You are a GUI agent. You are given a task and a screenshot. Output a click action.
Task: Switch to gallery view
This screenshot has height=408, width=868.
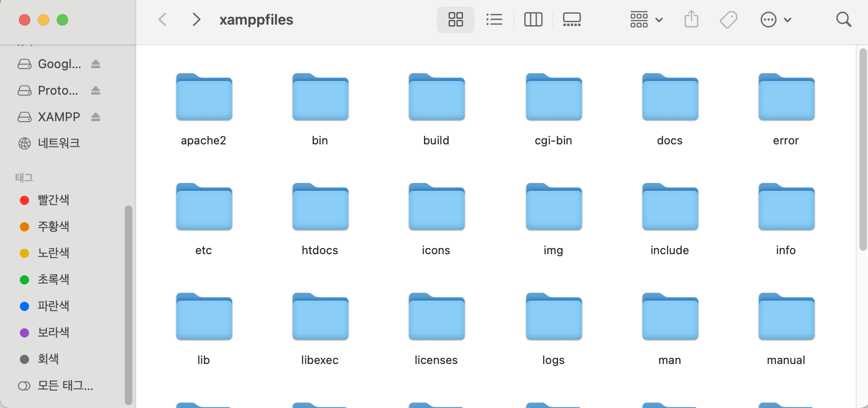click(x=572, y=20)
